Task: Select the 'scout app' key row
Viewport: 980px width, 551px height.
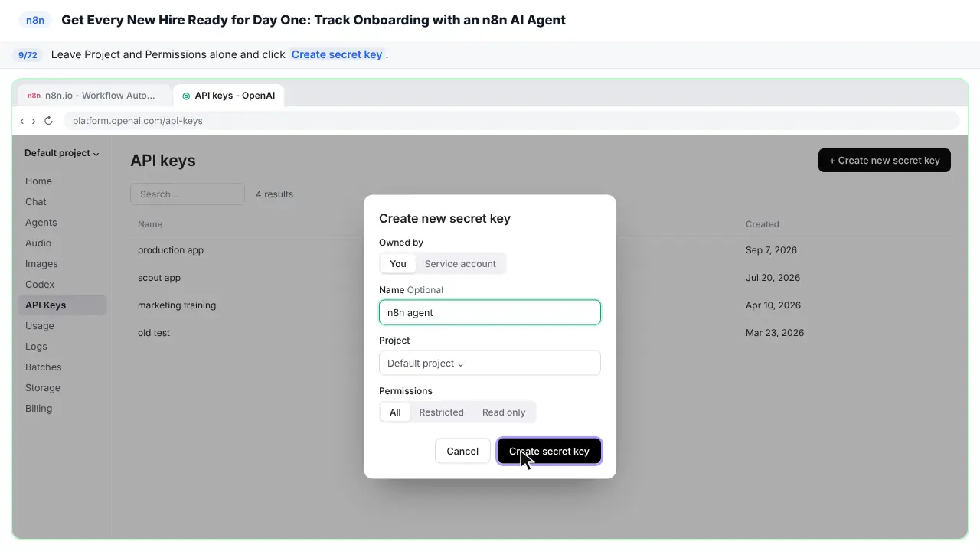Action: point(540,278)
